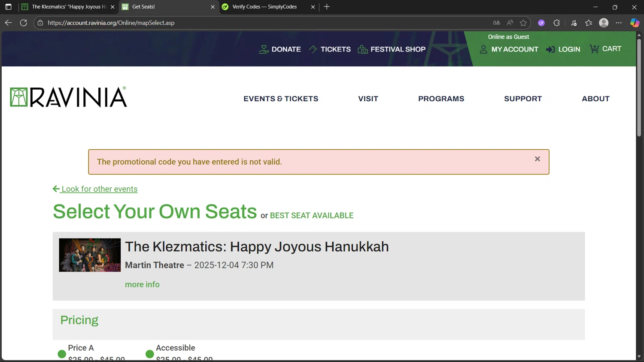Open a new tab with the plus icon
The width and height of the screenshot is (644, 362).
coord(327,7)
